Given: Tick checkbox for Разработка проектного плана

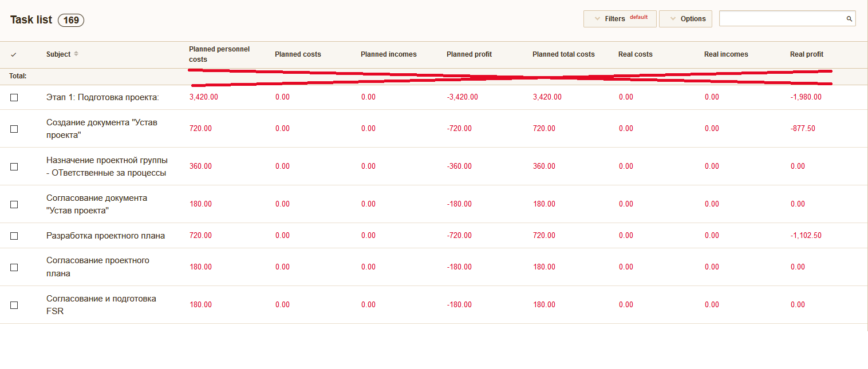Looking at the screenshot, I should click(14, 236).
